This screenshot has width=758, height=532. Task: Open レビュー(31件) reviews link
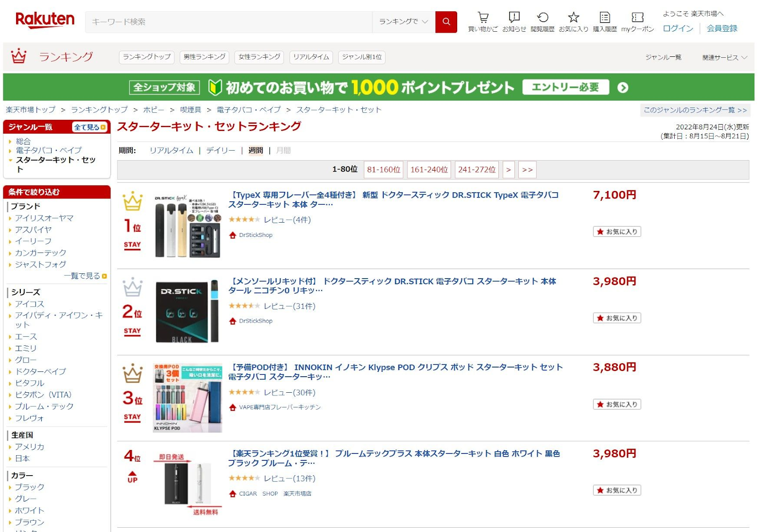click(289, 306)
